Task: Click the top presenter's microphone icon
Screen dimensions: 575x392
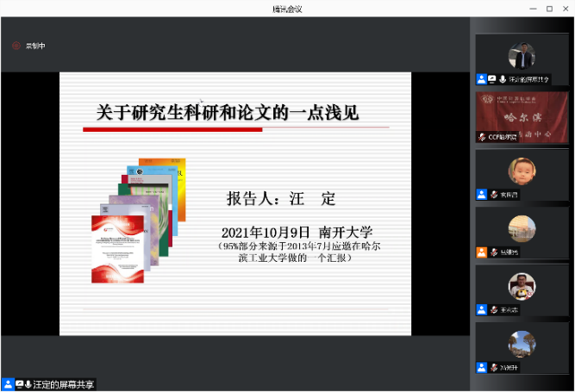Action: [502, 79]
